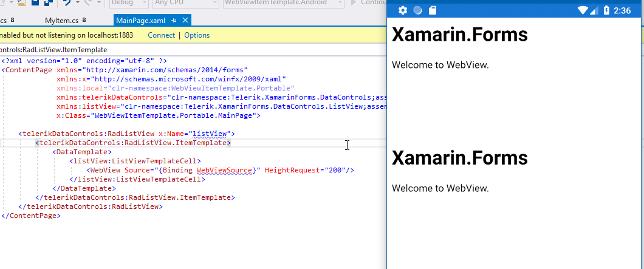Tap the second "Welcome to WebView." text
This screenshot has height=269, width=644.
[x=440, y=188]
